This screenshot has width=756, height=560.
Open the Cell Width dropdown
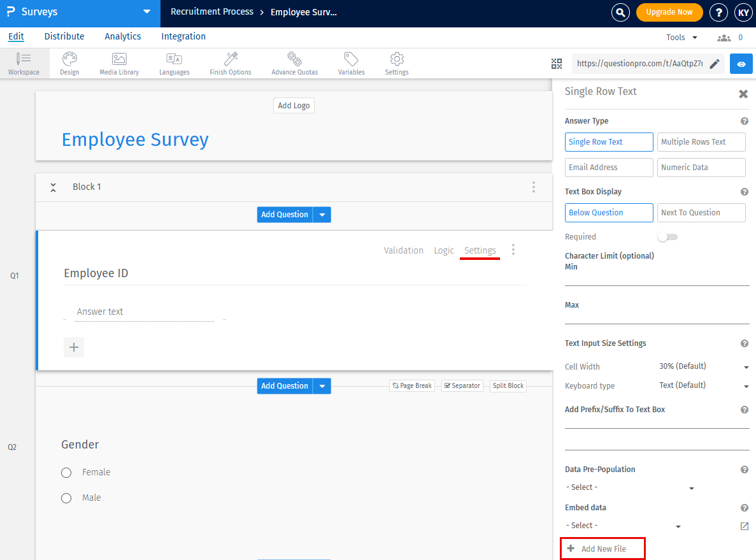704,366
